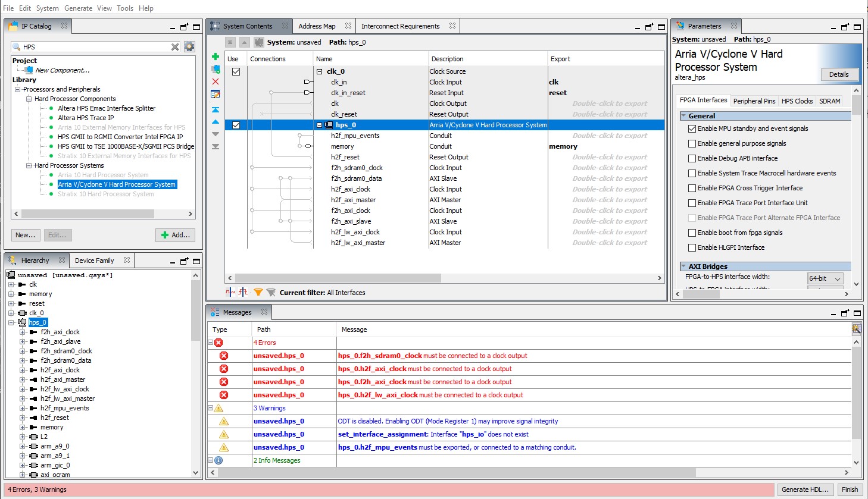
Task: Click the red X remove component icon
Action: [216, 81]
